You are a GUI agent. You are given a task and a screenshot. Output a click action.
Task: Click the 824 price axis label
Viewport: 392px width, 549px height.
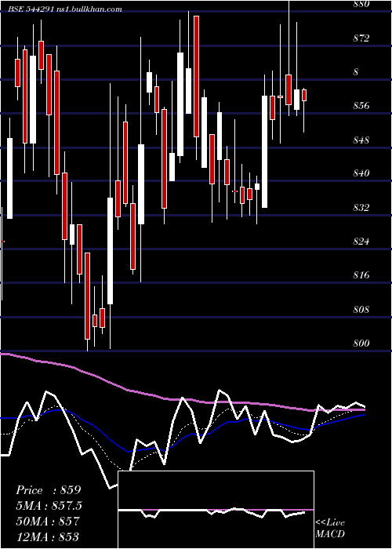[x=361, y=242]
